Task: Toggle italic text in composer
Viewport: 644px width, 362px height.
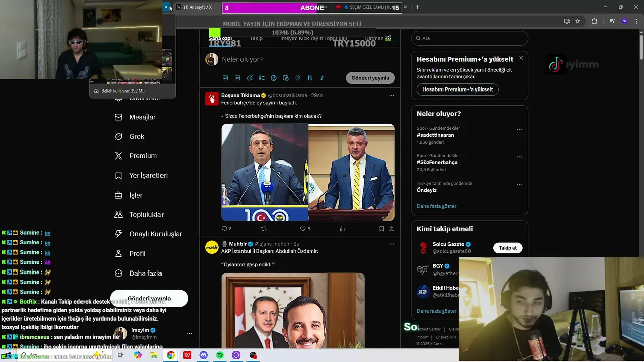Action: pyautogui.click(x=322, y=78)
